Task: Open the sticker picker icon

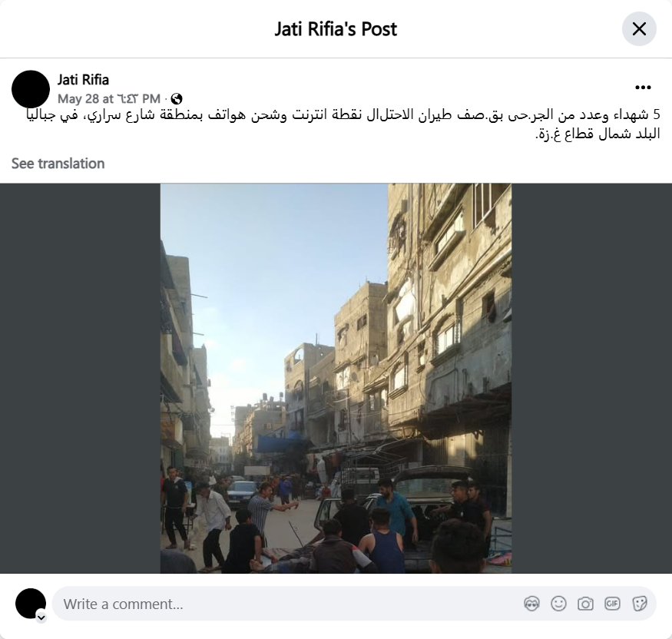Action: (x=640, y=604)
